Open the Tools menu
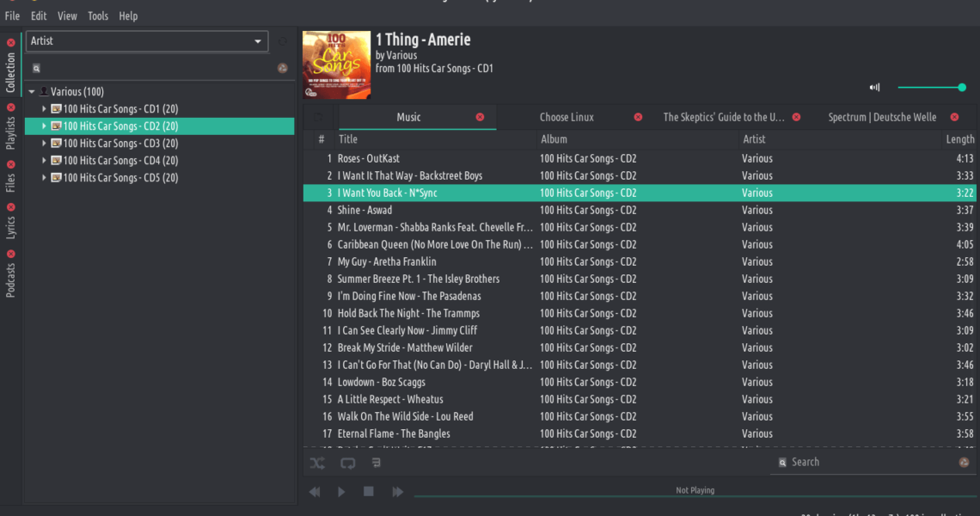 (x=98, y=15)
